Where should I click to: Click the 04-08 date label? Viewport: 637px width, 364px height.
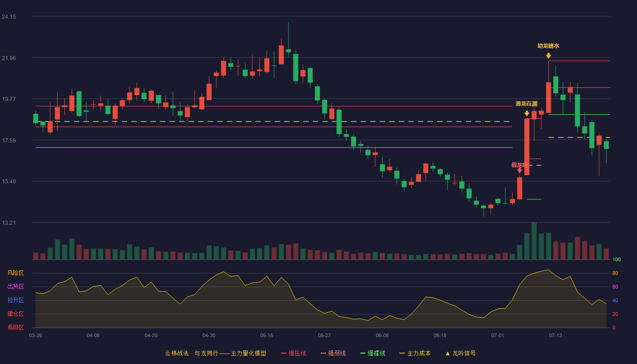point(93,335)
